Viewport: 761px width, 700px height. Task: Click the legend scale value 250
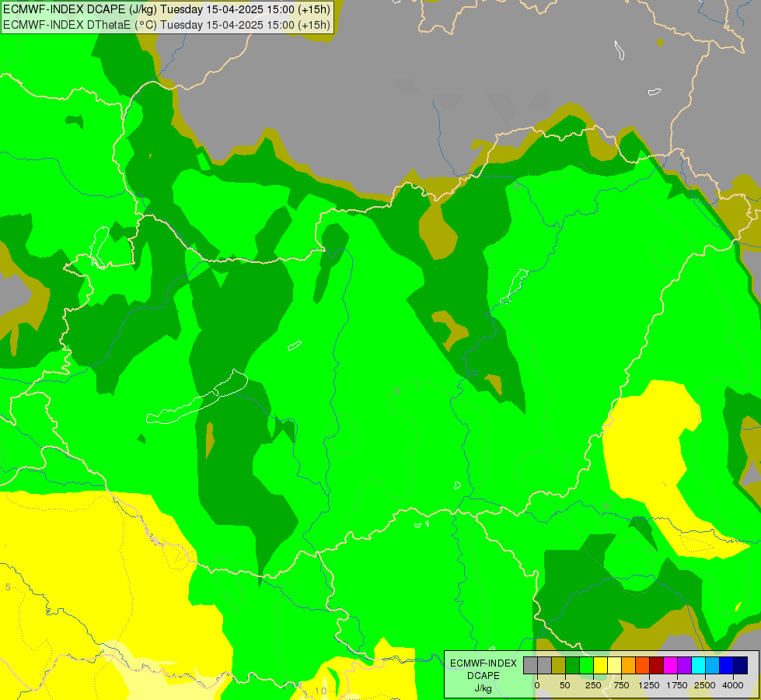tap(593, 685)
